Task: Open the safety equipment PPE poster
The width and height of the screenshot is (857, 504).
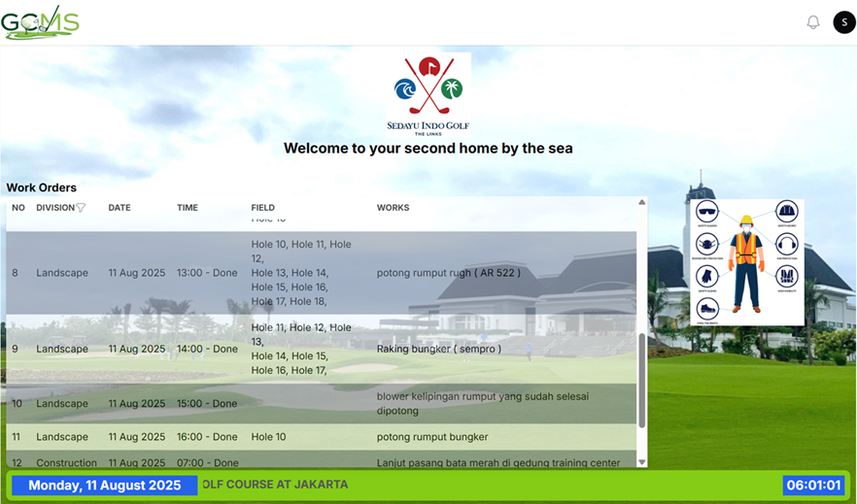Action: 746,262
